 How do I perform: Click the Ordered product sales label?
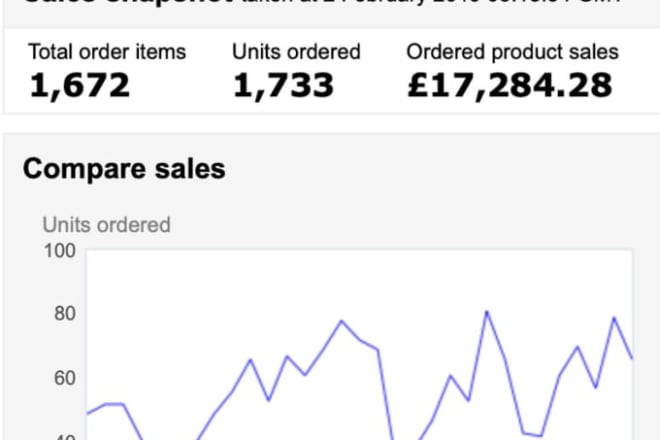tap(512, 52)
